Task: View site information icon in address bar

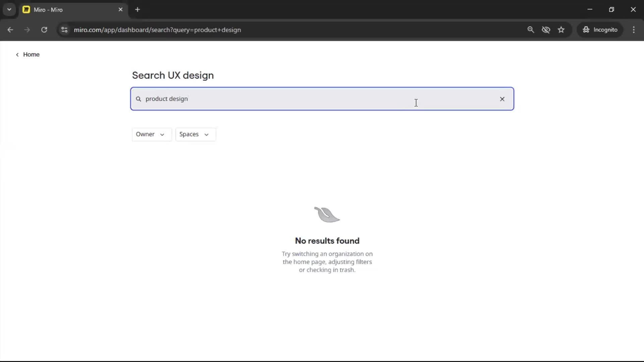Action: 64,29
